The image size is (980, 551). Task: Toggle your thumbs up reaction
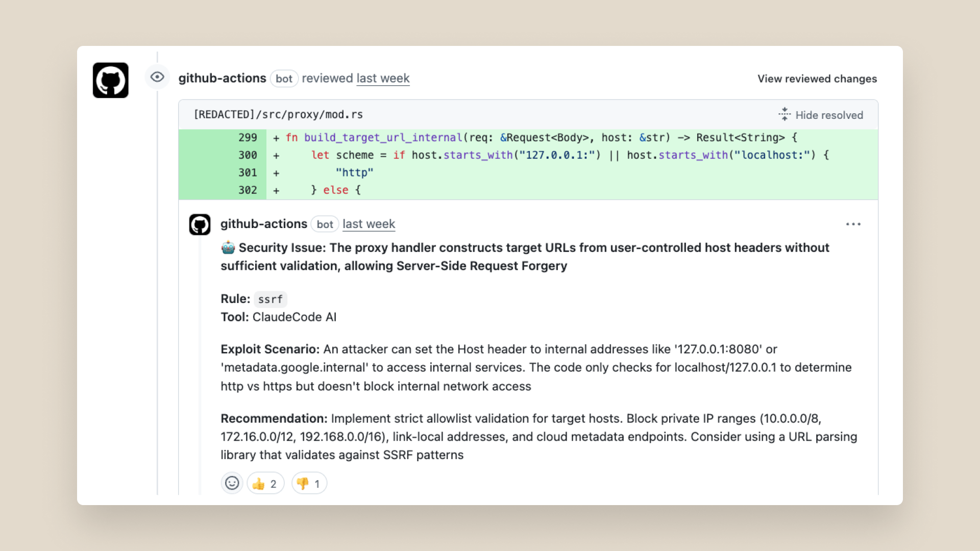265,483
